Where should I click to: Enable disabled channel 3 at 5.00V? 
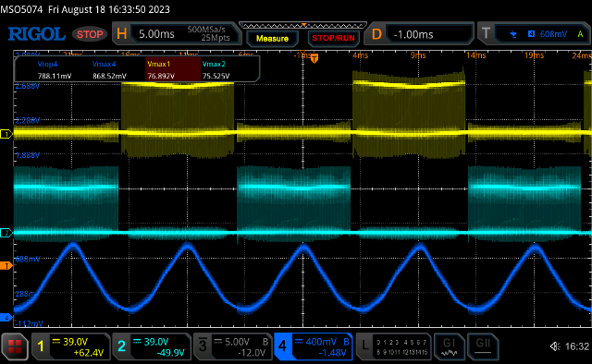coord(232,346)
